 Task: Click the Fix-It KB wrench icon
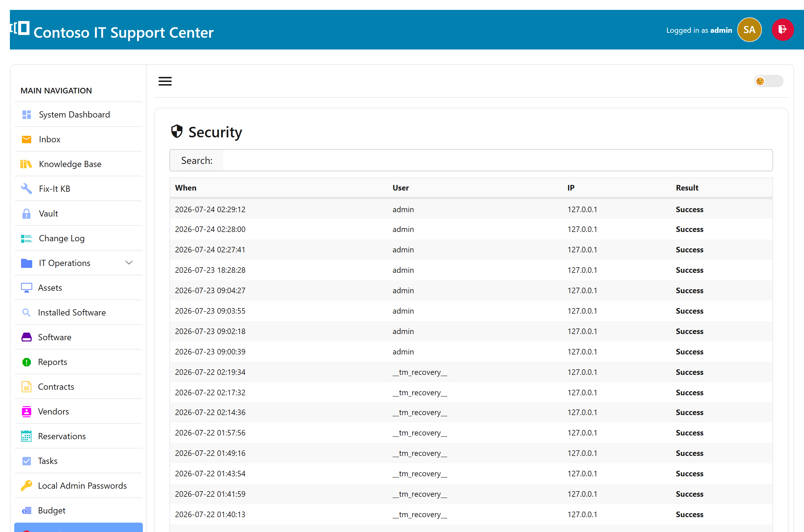[27, 189]
